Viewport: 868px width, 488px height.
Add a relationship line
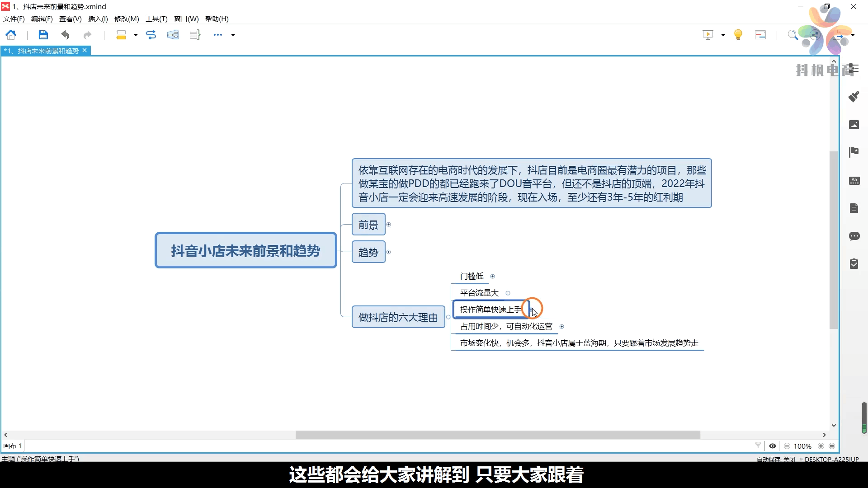click(x=151, y=35)
